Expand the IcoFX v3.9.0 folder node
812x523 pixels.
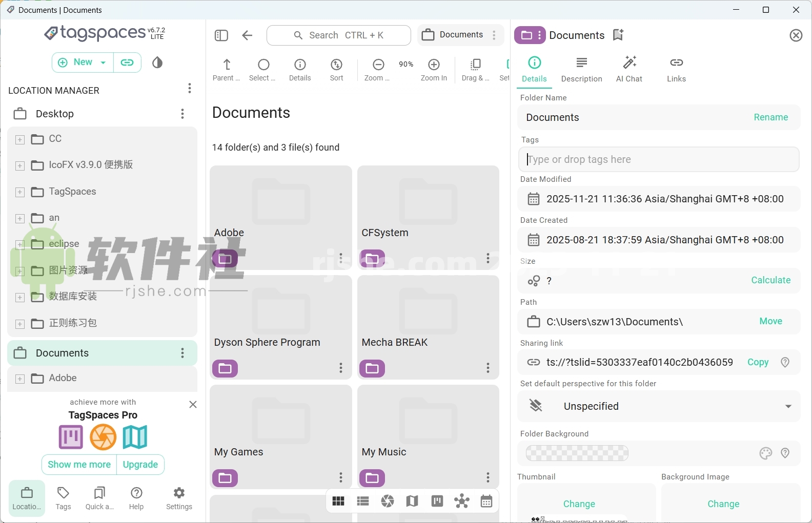[x=20, y=165]
